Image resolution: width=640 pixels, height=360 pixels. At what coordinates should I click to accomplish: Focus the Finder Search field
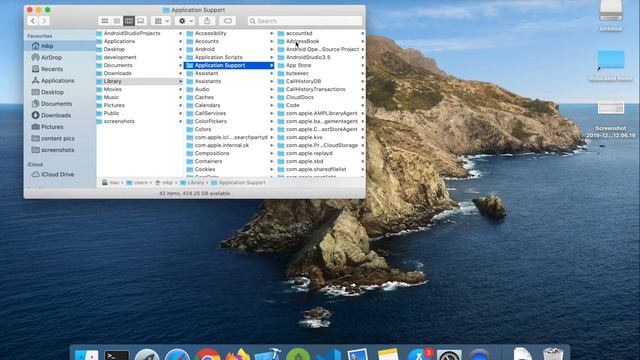(x=305, y=21)
